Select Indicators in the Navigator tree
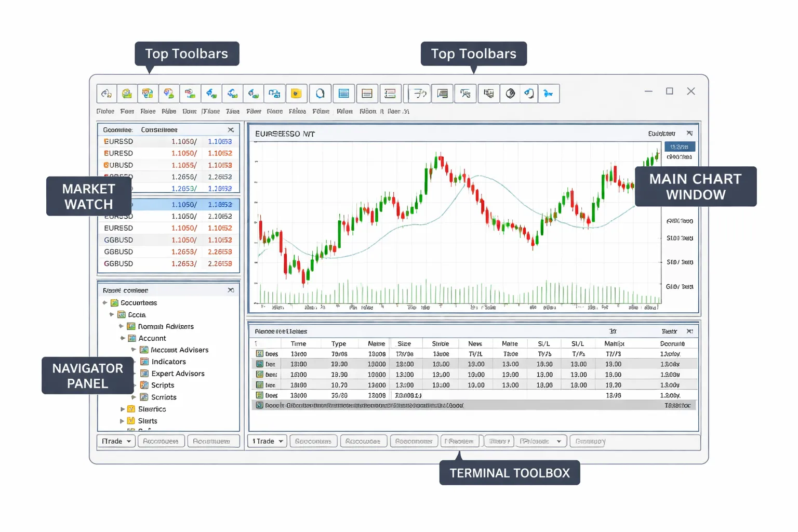Viewport: 798px width, 532px height. click(168, 362)
